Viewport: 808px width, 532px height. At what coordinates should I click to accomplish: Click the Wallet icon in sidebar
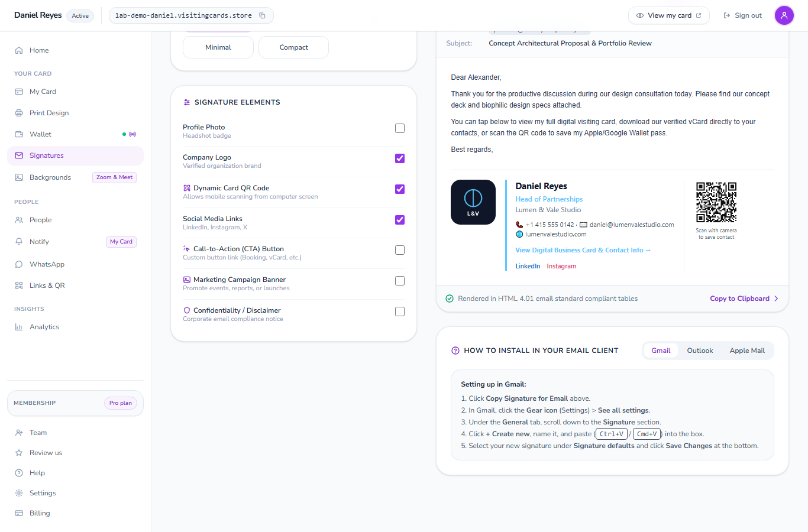pos(19,134)
